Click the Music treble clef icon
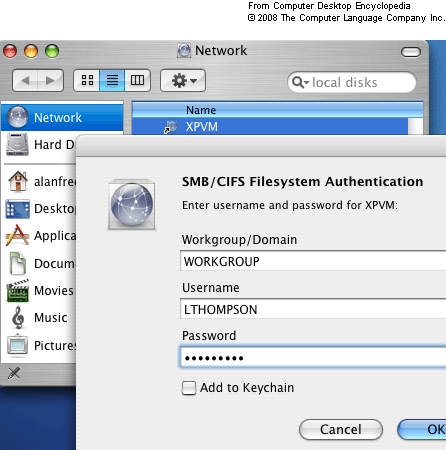This screenshot has height=450, width=446. (x=18, y=318)
